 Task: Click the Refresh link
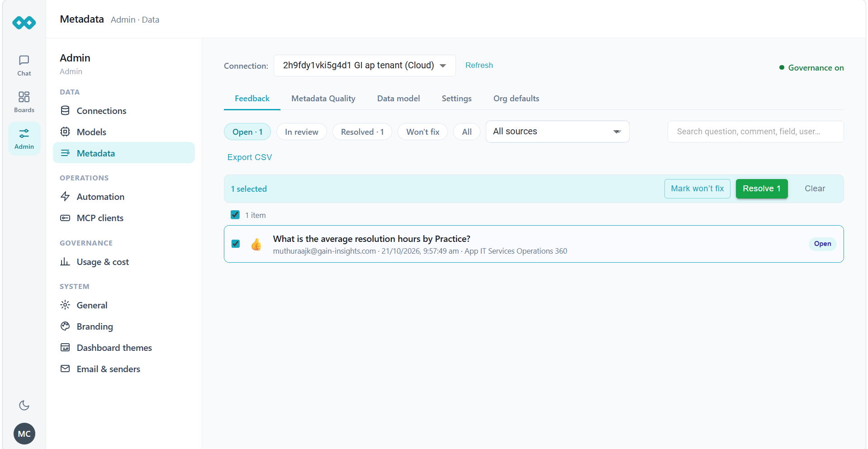[x=479, y=65]
